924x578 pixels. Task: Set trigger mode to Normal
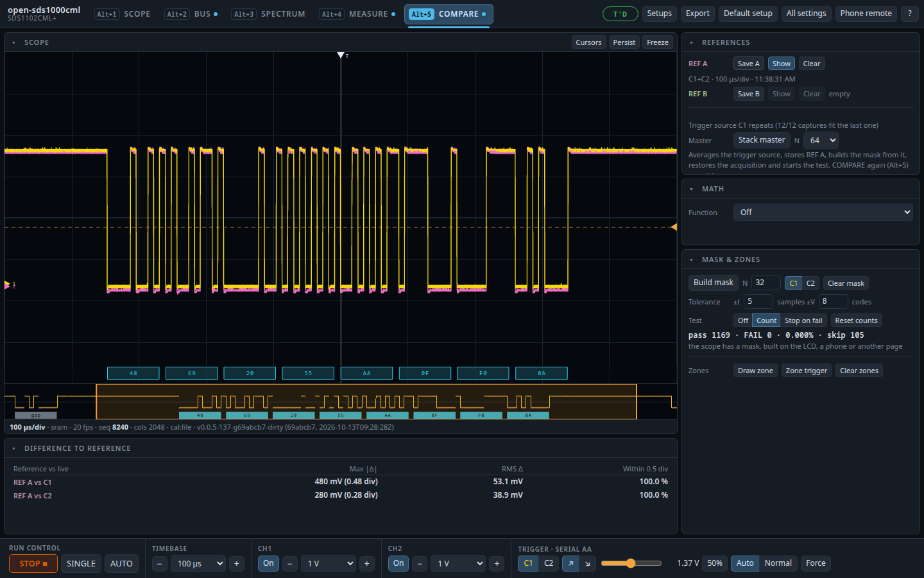[x=778, y=563]
